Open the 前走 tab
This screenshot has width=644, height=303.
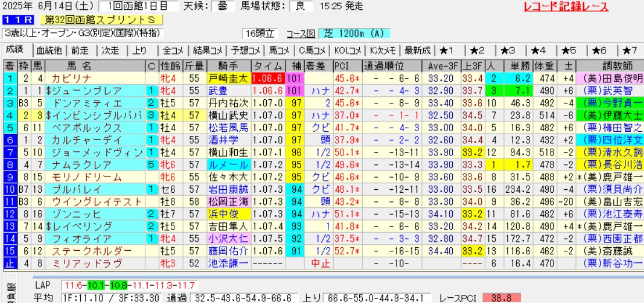[80, 50]
